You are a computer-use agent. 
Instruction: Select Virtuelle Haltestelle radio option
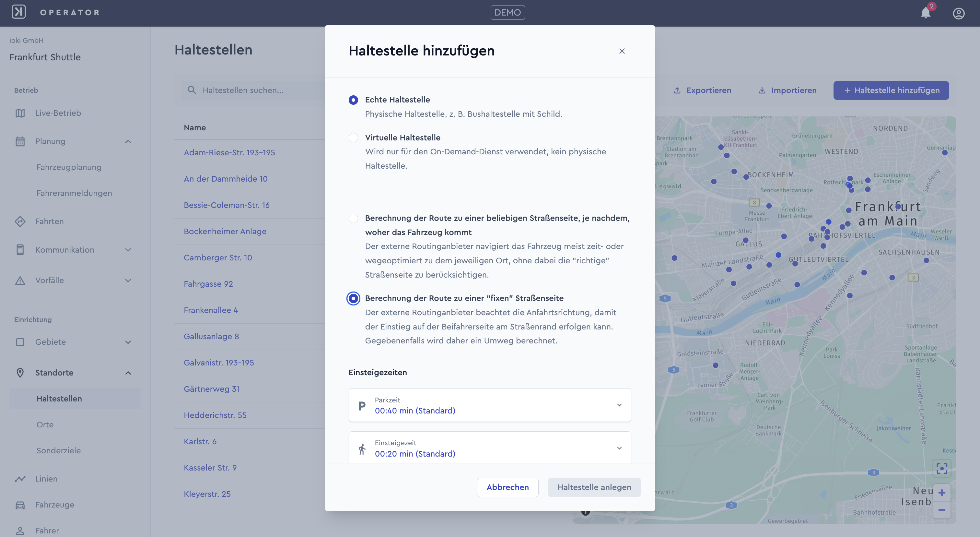coord(354,137)
